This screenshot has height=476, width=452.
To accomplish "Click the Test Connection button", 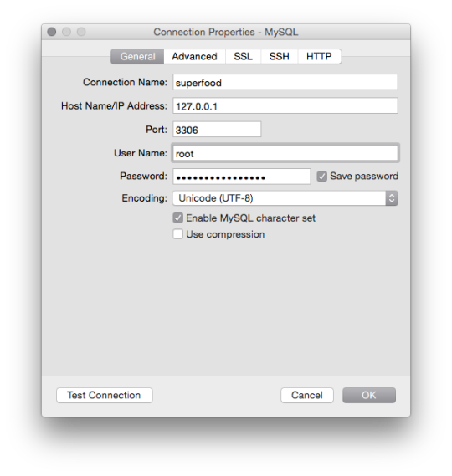I will click(104, 395).
